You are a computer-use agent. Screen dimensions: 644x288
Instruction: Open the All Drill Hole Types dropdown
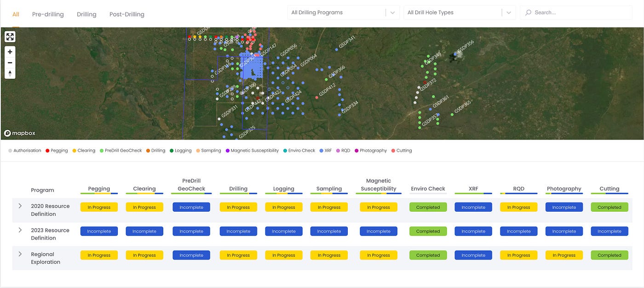460,12
